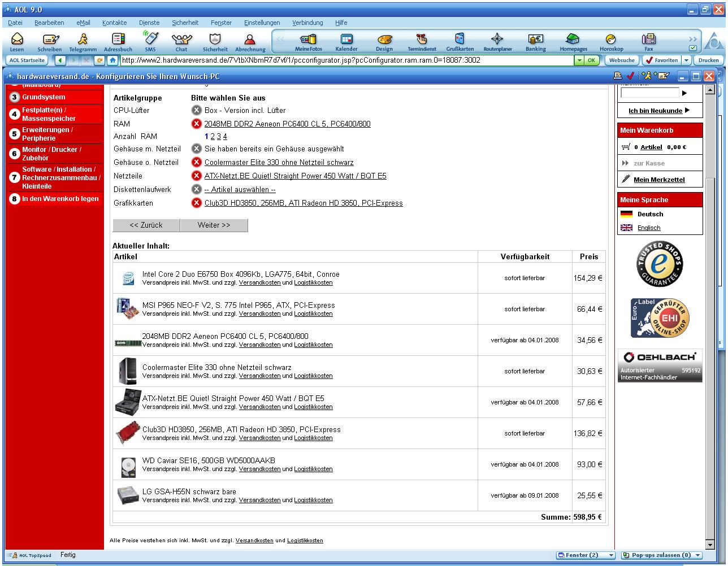Remove the Netzteile selection with red X

coord(197,176)
